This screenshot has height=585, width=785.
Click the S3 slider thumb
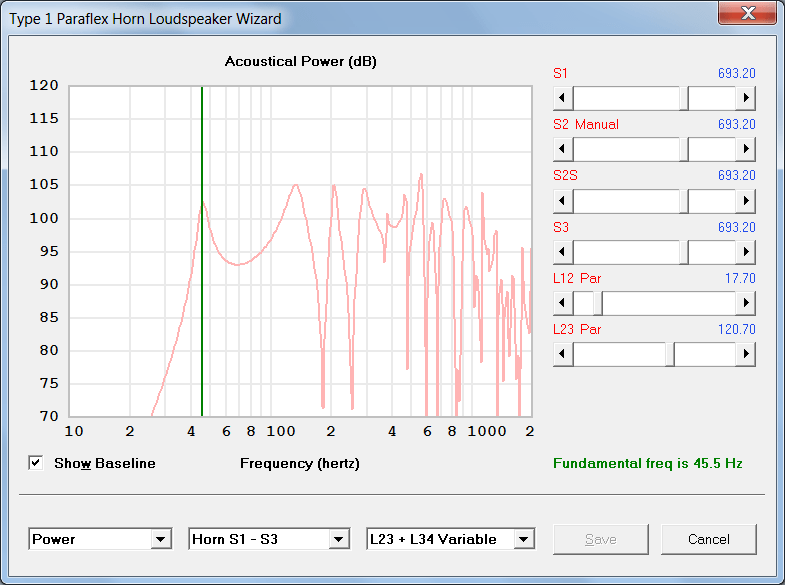pyautogui.click(x=684, y=252)
